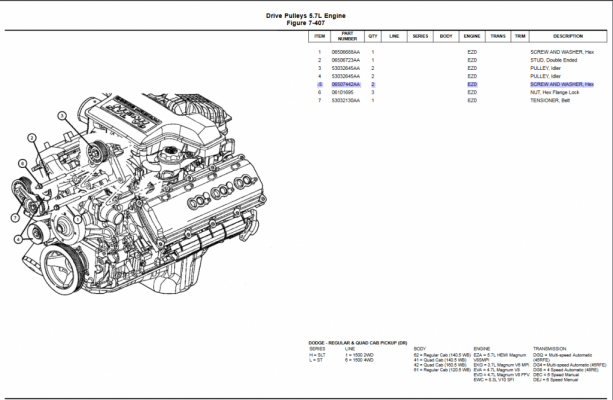Click the 'Figure 7-407' caption text
Image resolution: width=613 pixels, height=400 pixels.
[x=306, y=23]
